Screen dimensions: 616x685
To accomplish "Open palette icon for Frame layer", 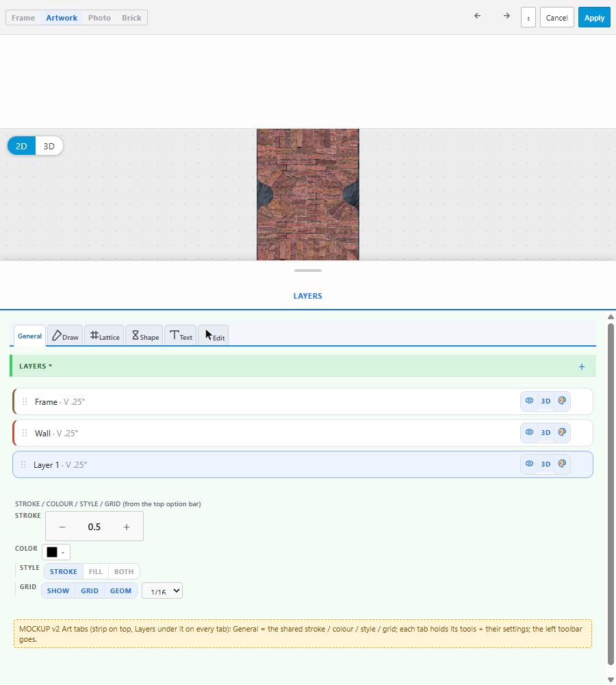I will point(562,401).
